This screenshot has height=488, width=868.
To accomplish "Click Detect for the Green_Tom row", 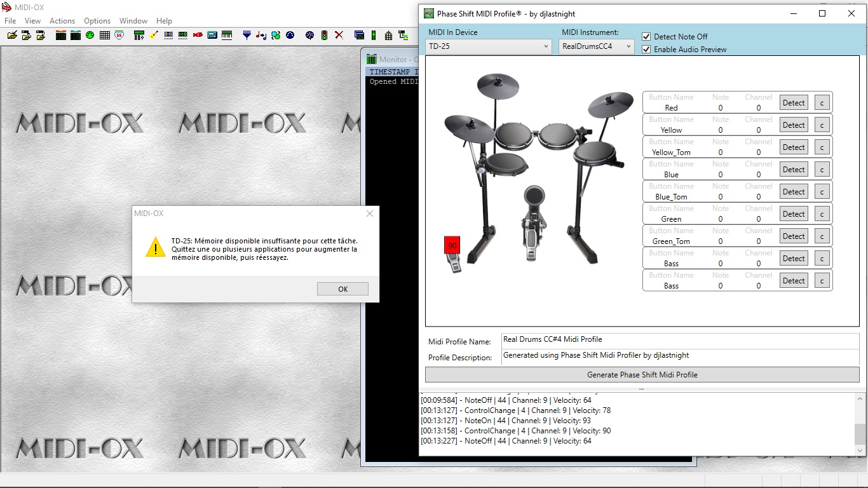I will 794,236.
